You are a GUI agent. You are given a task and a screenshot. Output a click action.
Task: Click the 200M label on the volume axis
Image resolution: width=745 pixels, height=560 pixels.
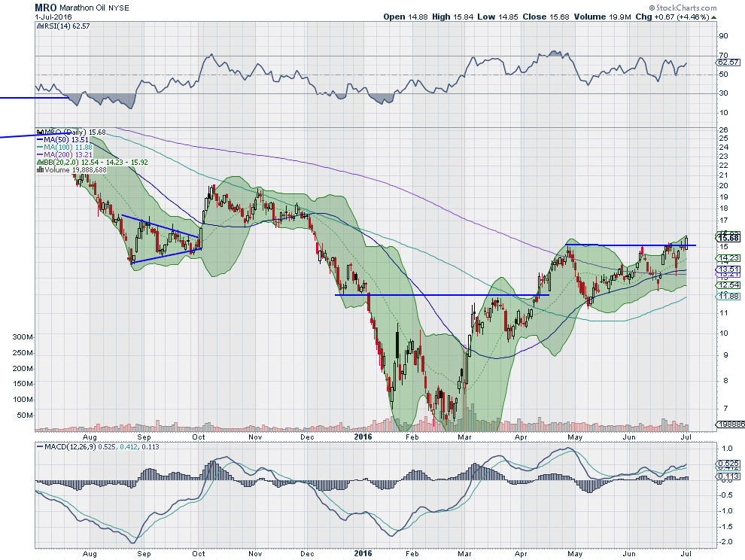tap(23, 368)
